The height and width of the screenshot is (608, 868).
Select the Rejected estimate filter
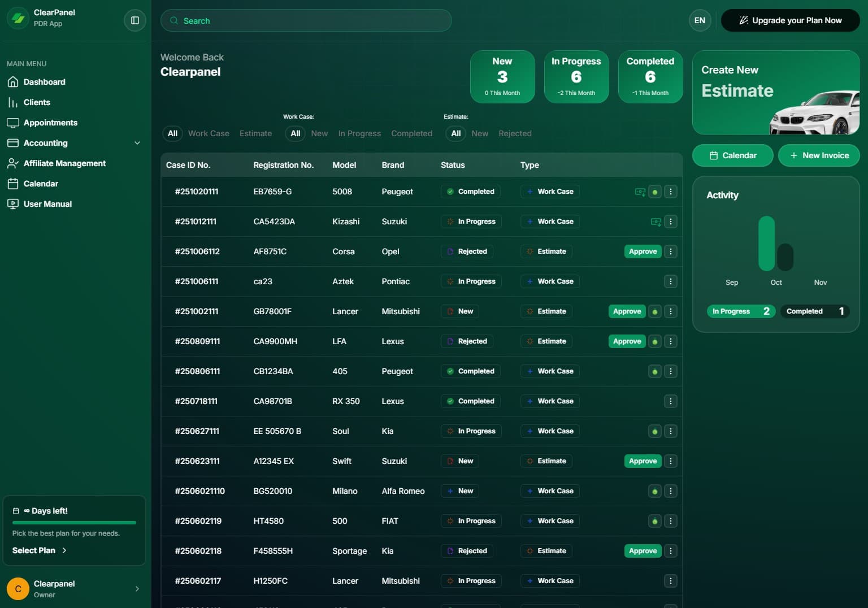(515, 133)
